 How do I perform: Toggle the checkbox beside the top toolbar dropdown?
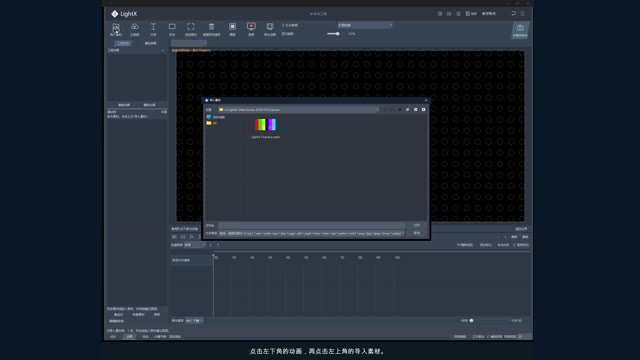point(283,25)
